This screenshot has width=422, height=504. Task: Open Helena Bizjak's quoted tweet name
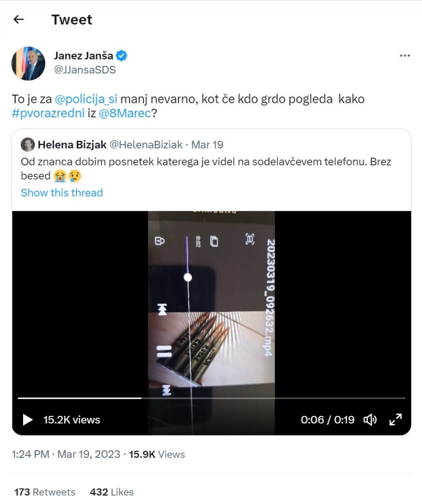pyautogui.click(x=71, y=145)
